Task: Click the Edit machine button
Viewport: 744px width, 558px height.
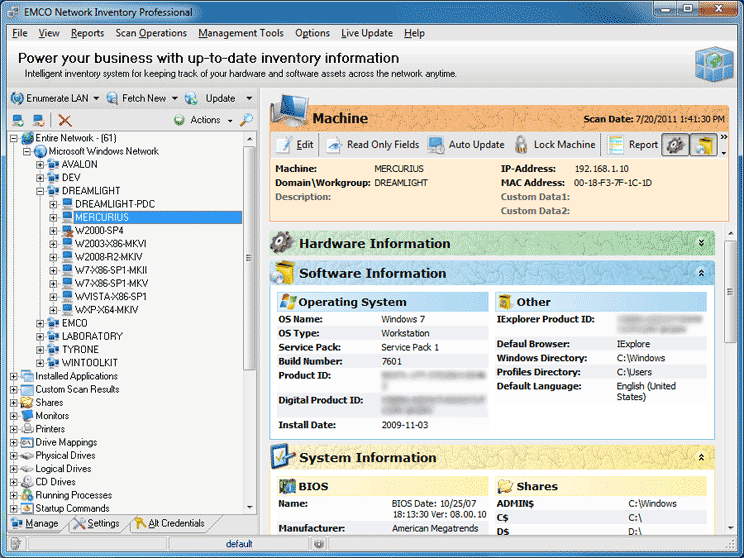Action: [295, 145]
